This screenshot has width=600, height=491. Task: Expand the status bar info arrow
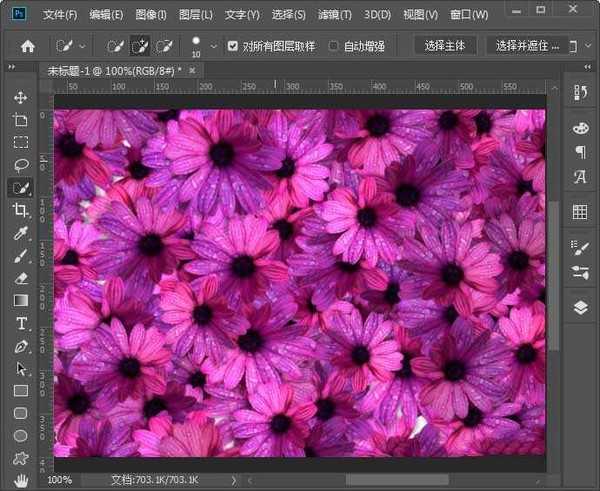coord(233,480)
